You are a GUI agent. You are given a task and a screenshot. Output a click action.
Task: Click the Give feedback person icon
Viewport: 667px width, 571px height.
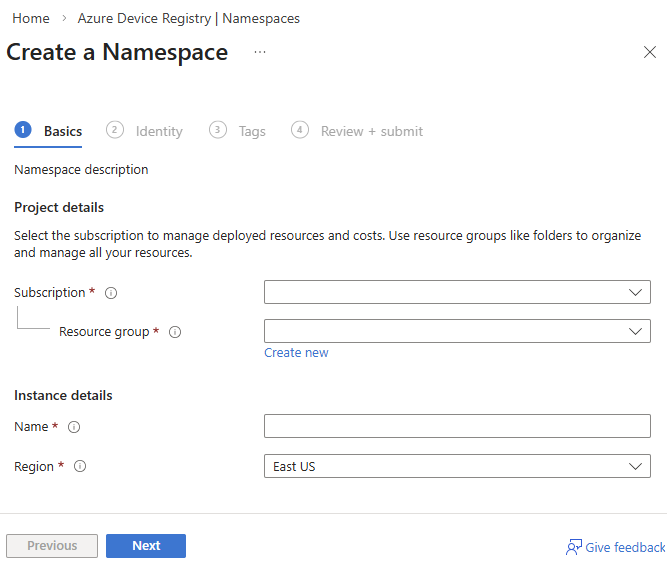pos(574,547)
